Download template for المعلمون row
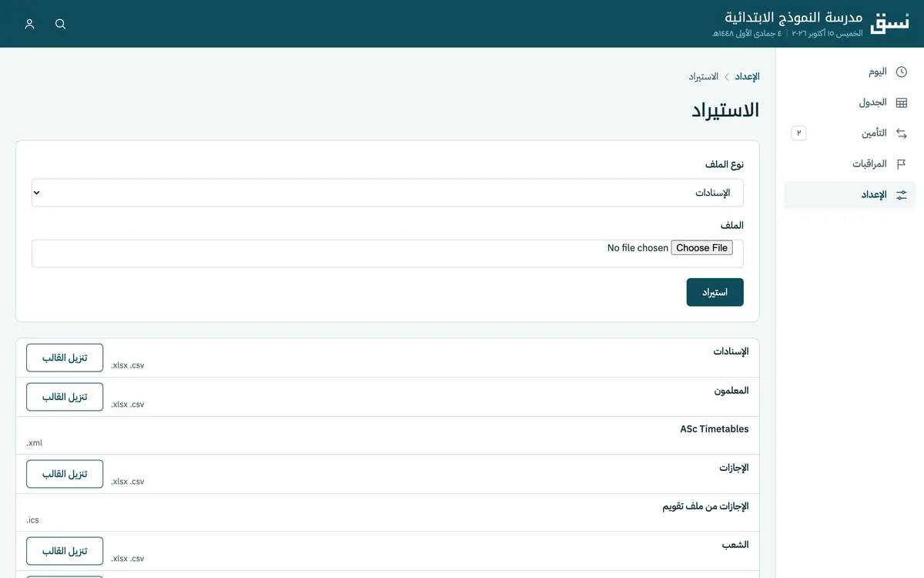The height and width of the screenshot is (578, 924). tap(65, 397)
